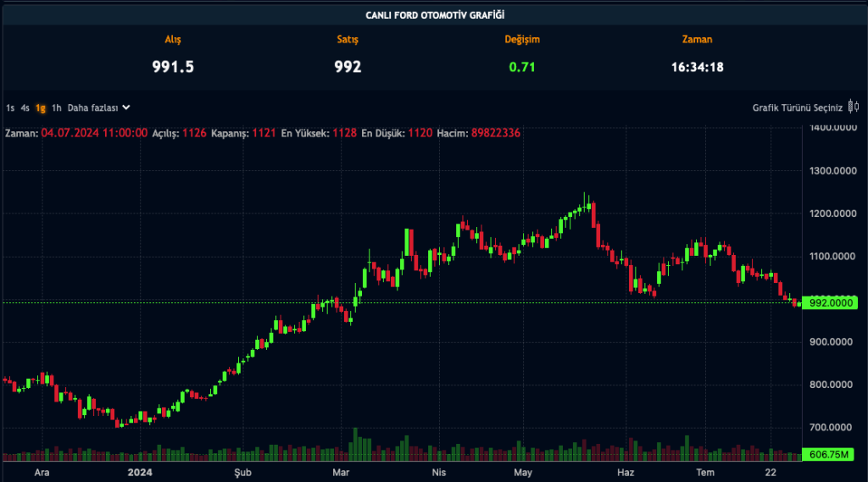
Task: Click the 22 date axis label
Action: tap(771, 472)
